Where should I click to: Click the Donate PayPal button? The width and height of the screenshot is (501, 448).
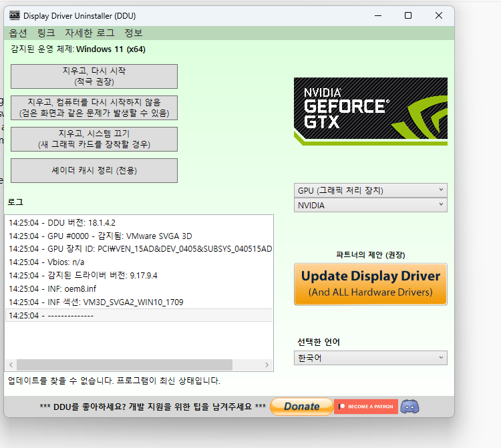point(302,406)
